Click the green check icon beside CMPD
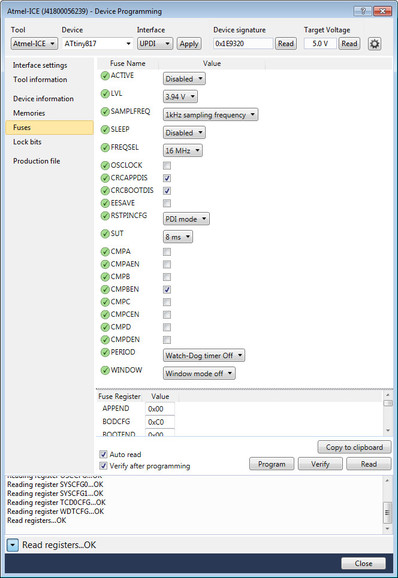 (x=105, y=327)
